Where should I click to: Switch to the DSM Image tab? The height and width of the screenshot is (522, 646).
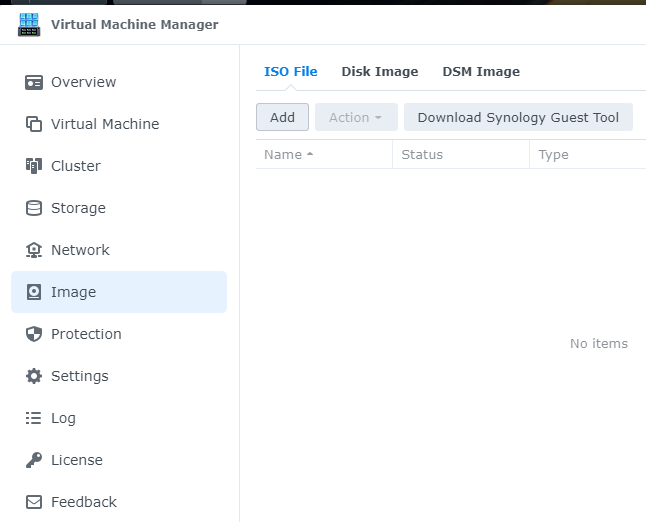click(x=481, y=72)
